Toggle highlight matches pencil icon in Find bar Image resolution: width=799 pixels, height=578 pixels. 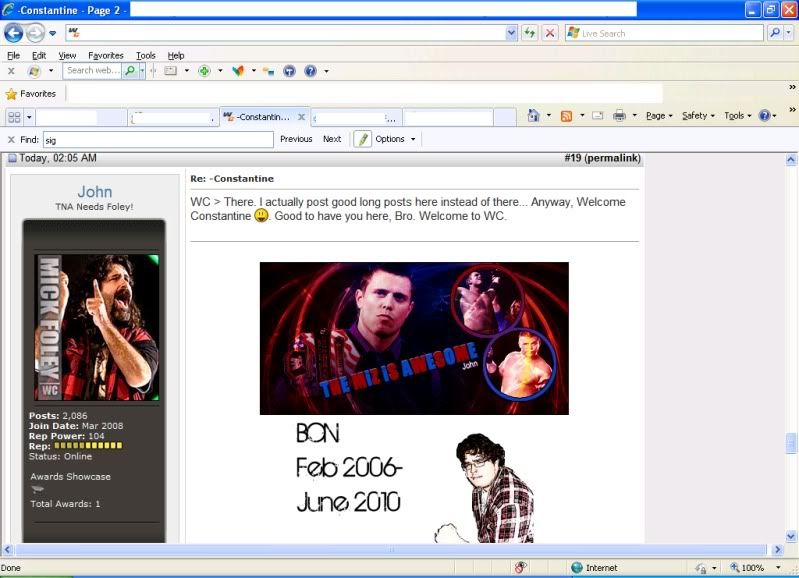tap(362, 139)
